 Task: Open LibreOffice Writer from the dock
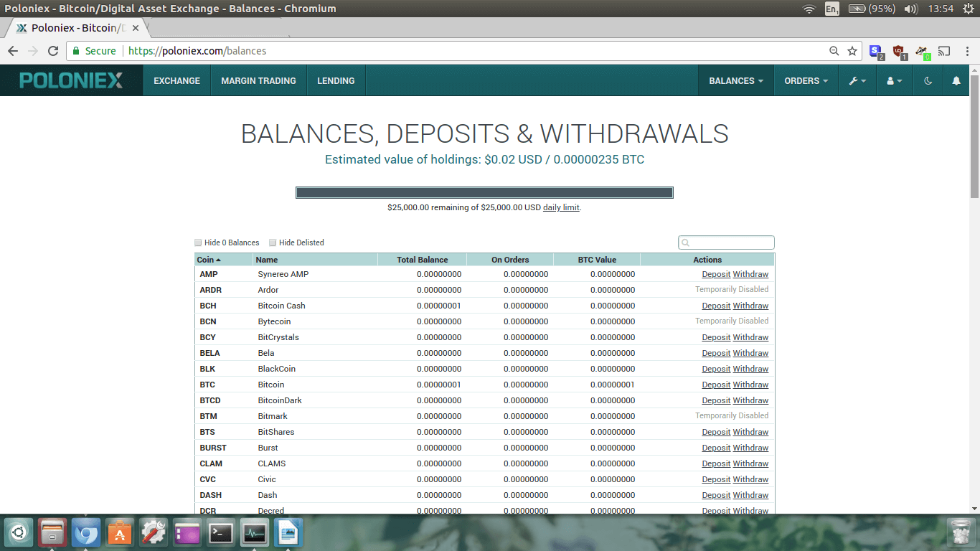(x=288, y=533)
